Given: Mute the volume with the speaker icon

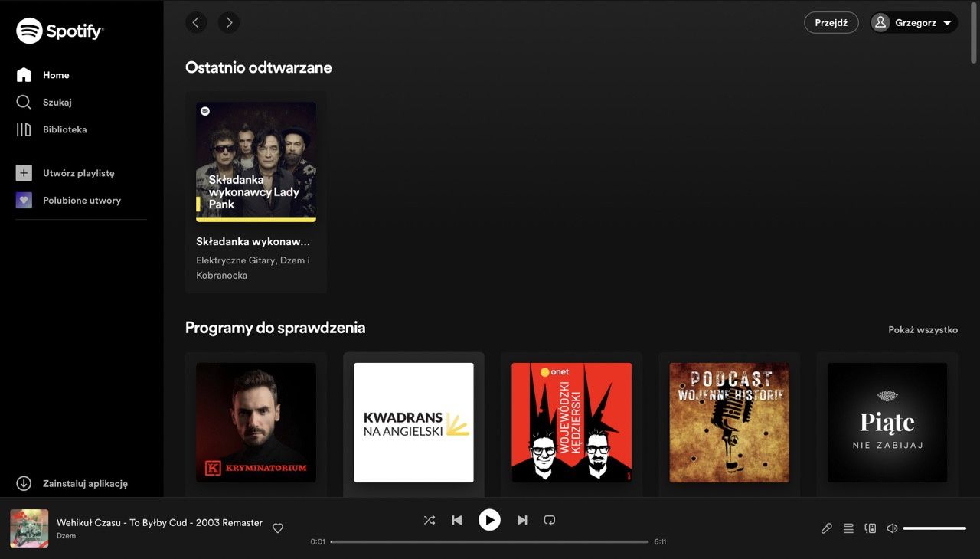Looking at the screenshot, I should pos(892,528).
